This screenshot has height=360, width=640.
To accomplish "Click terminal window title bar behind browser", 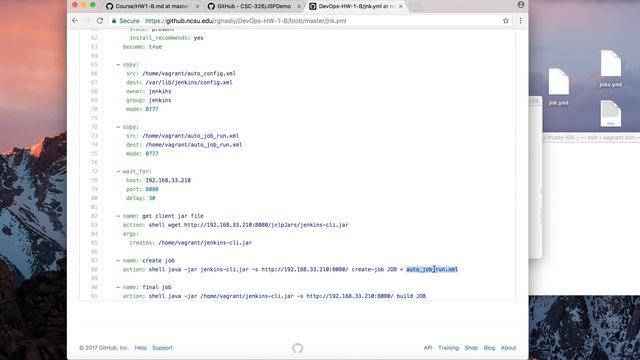I will 591,138.
